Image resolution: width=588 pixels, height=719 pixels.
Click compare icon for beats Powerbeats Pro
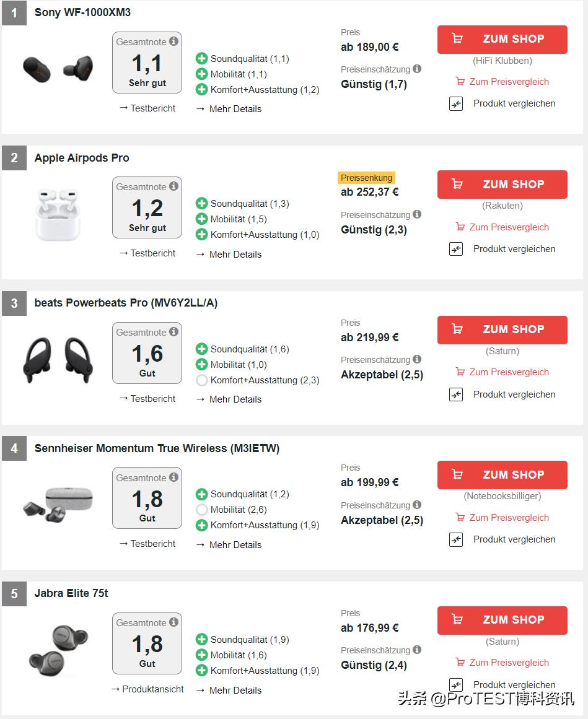(456, 394)
